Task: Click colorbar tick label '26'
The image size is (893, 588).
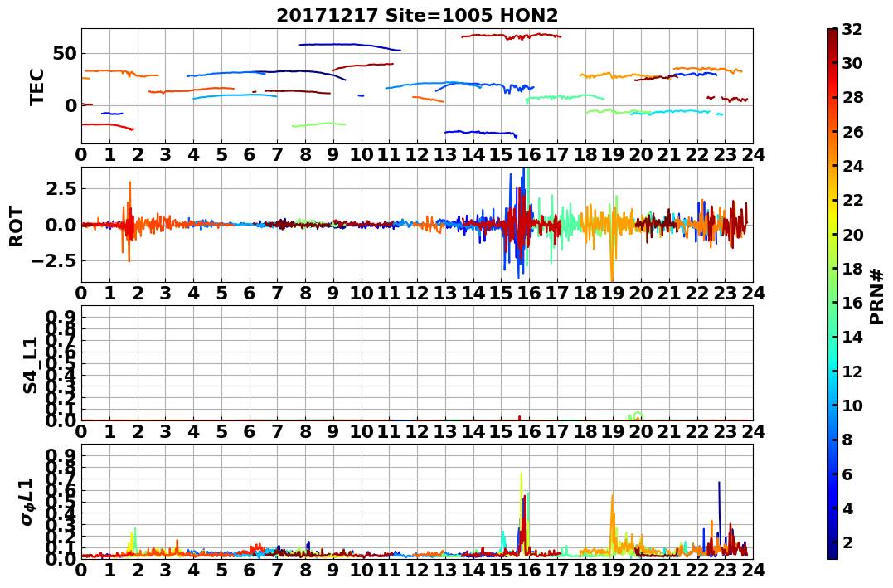Action: click(x=852, y=132)
